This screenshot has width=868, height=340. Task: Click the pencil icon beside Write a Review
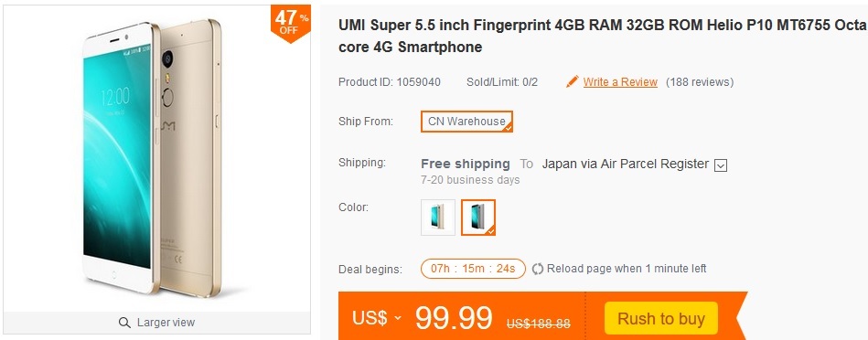point(572,82)
